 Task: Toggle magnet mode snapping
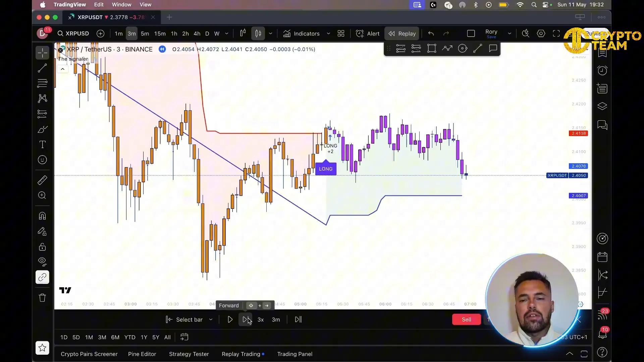42,216
